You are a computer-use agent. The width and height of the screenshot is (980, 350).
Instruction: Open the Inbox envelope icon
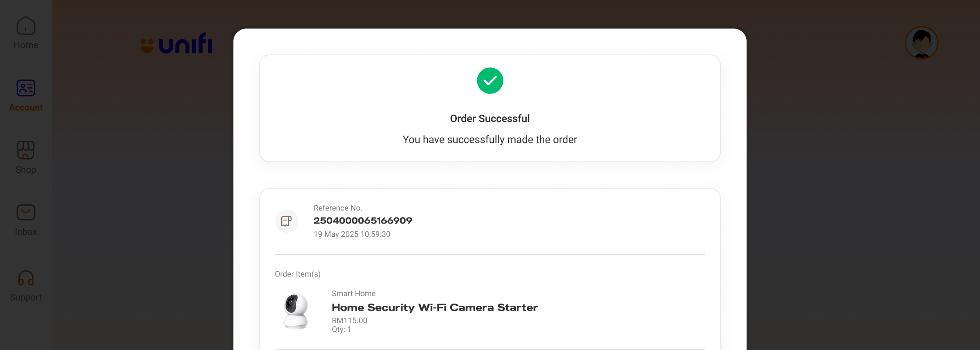click(x=26, y=213)
